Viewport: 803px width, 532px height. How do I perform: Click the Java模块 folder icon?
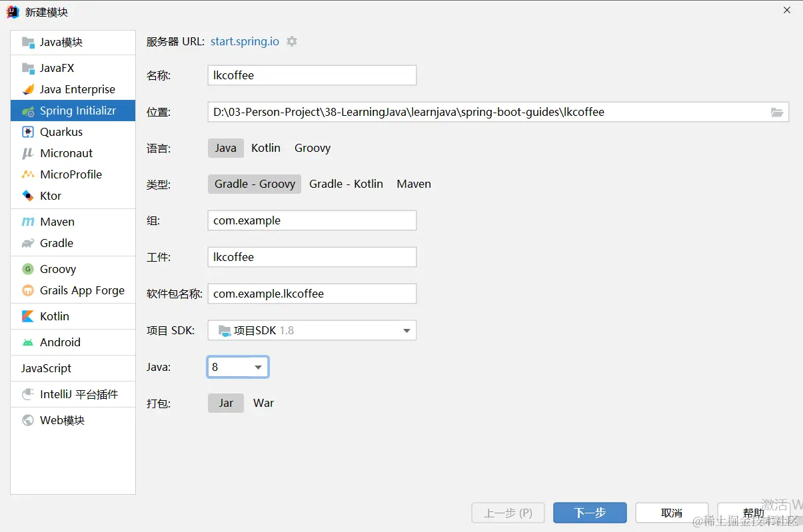[x=28, y=43]
